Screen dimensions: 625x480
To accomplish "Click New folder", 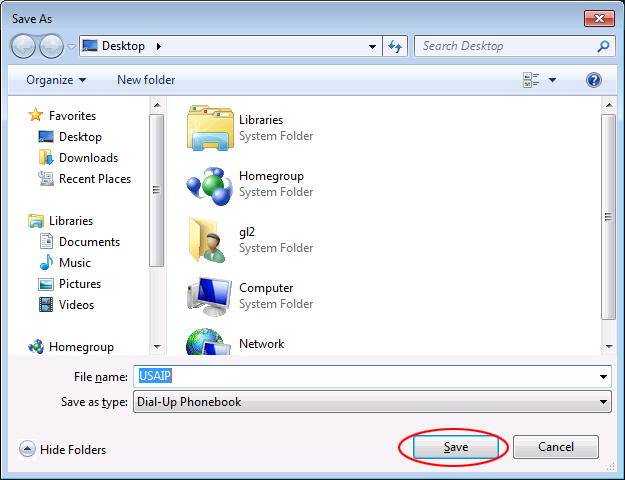I will click(x=146, y=80).
